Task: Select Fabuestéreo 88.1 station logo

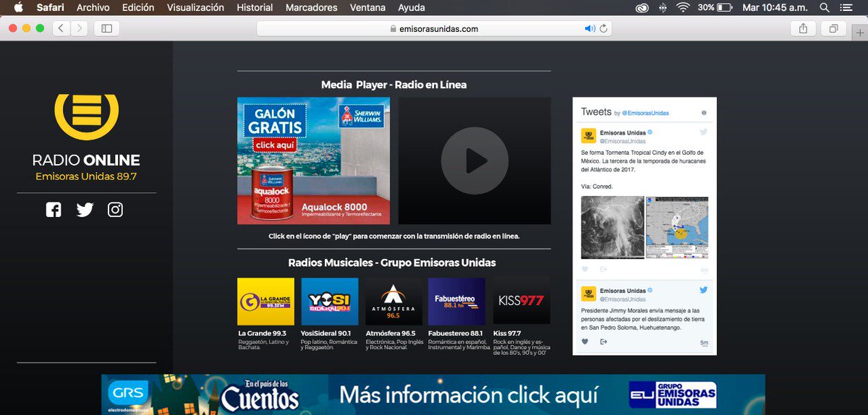Action: [x=456, y=301]
